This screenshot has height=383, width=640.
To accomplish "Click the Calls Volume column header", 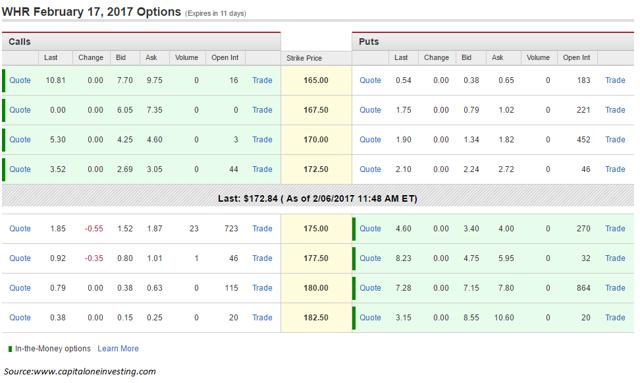I will tap(187, 58).
